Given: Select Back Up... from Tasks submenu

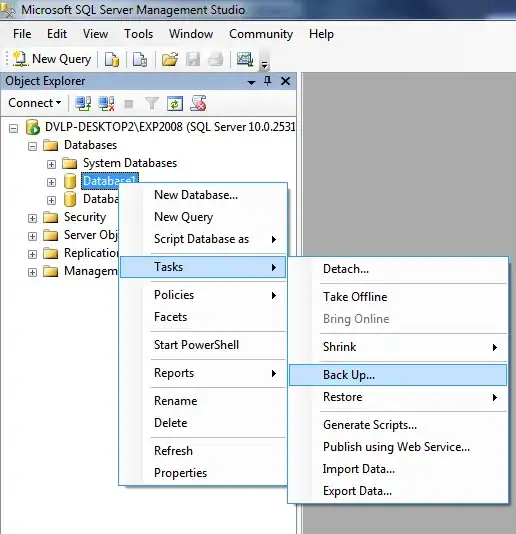Looking at the screenshot, I should [x=398, y=375].
